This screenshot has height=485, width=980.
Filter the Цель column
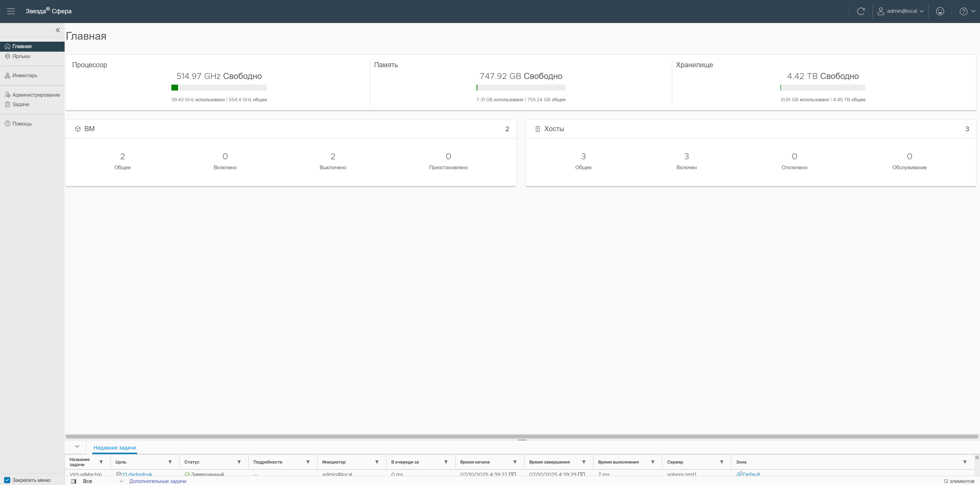(x=170, y=462)
